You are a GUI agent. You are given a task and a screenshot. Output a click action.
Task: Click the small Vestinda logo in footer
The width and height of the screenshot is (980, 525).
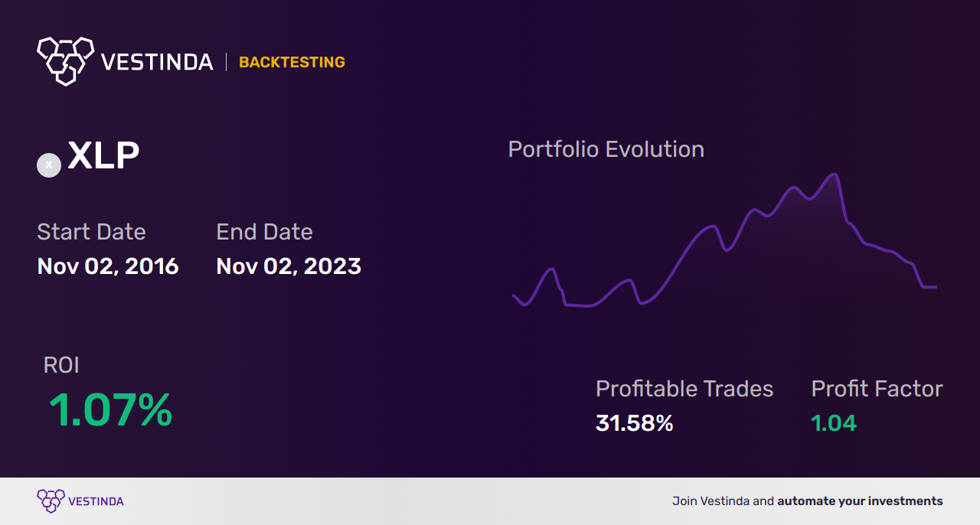pyautogui.click(x=51, y=501)
